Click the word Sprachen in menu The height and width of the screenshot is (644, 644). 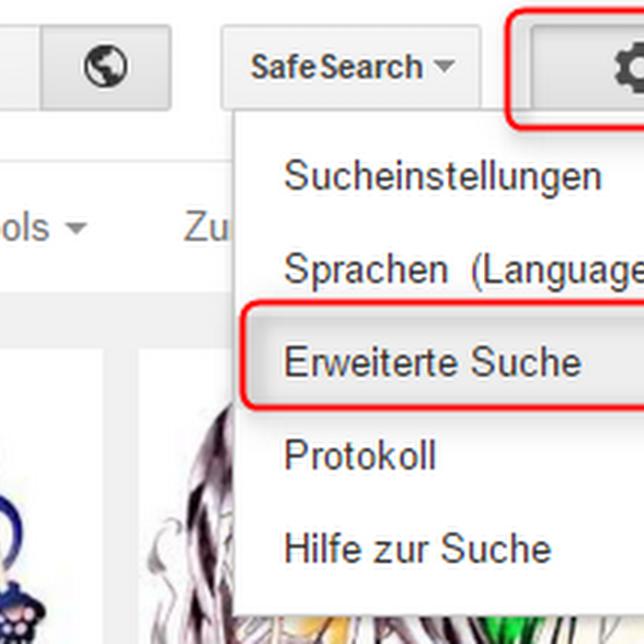(x=365, y=270)
